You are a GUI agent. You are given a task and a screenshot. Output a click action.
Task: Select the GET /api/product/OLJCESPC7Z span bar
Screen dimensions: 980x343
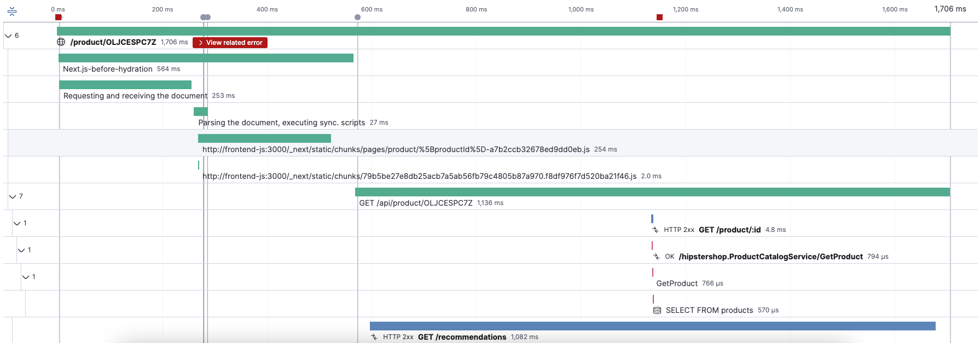pyautogui.click(x=652, y=192)
